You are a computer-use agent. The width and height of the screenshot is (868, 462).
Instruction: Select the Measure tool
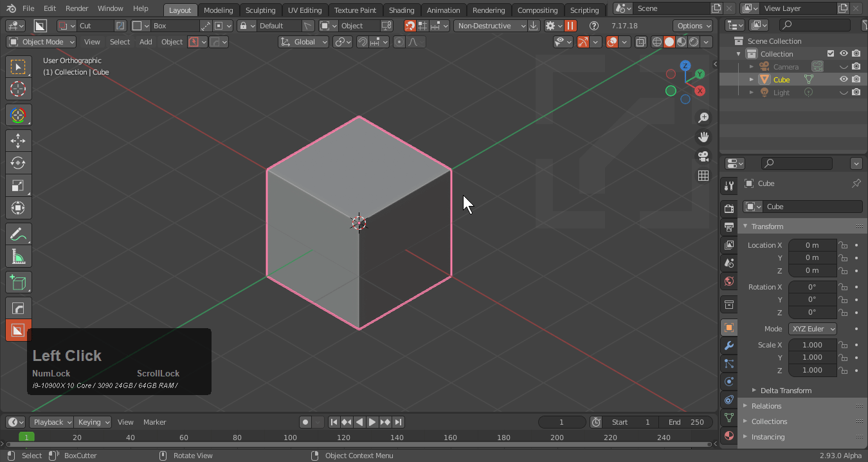pyautogui.click(x=18, y=257)
